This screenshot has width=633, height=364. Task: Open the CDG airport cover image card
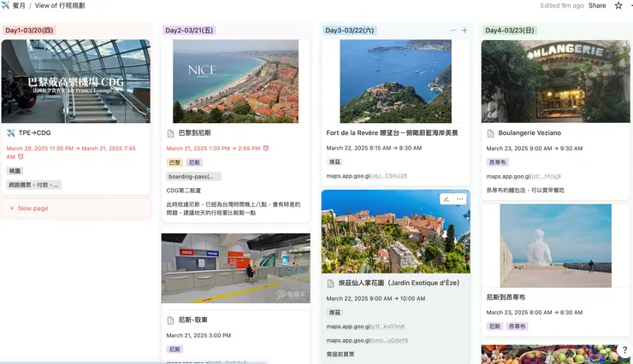coord(76,81)
